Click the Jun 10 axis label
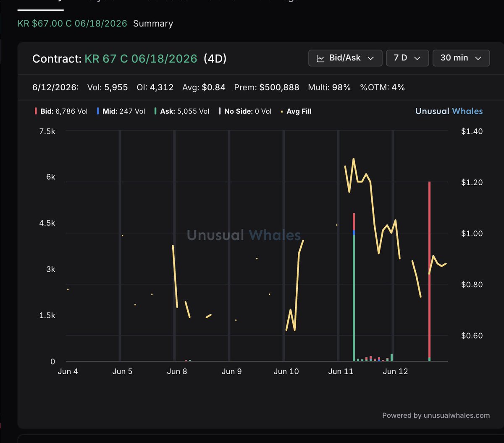This screenshot has width=504, height=443. click(x=286, y=371)
